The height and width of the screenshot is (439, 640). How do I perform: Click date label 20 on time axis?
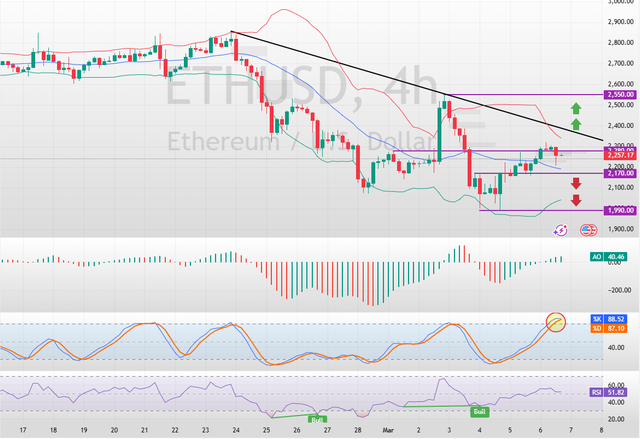coord(114,430)
